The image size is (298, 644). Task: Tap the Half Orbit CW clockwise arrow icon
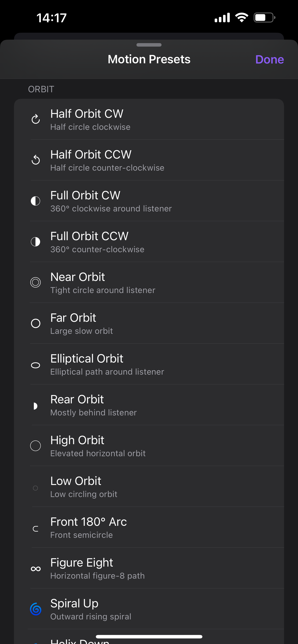[36, 119]
